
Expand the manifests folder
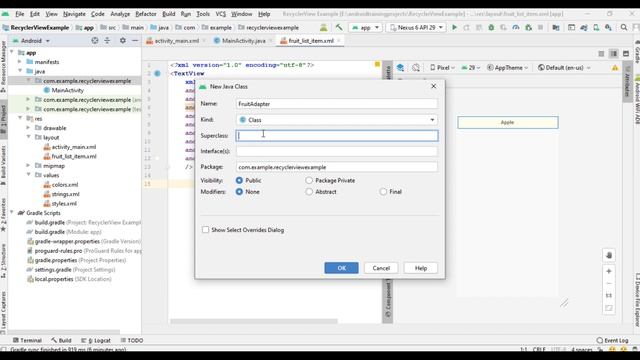click(20, 62)
